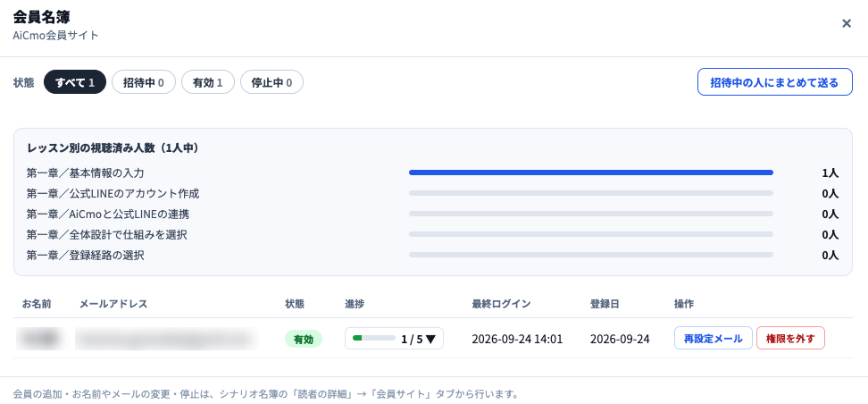Screen dimensions: 868x404
Task: Click the 操作 column header
Action: pyautogui.click(x=684, y=304)
